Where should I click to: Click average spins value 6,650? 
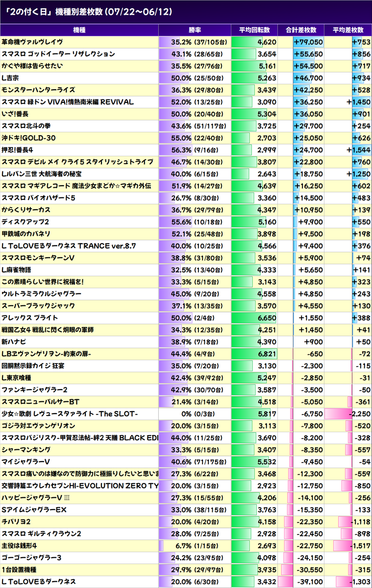[x=267, y=318]
